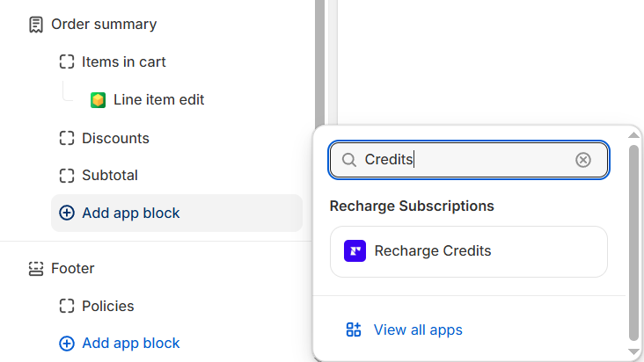
Task: Select the Order summary section
Action: coord(93,25)
